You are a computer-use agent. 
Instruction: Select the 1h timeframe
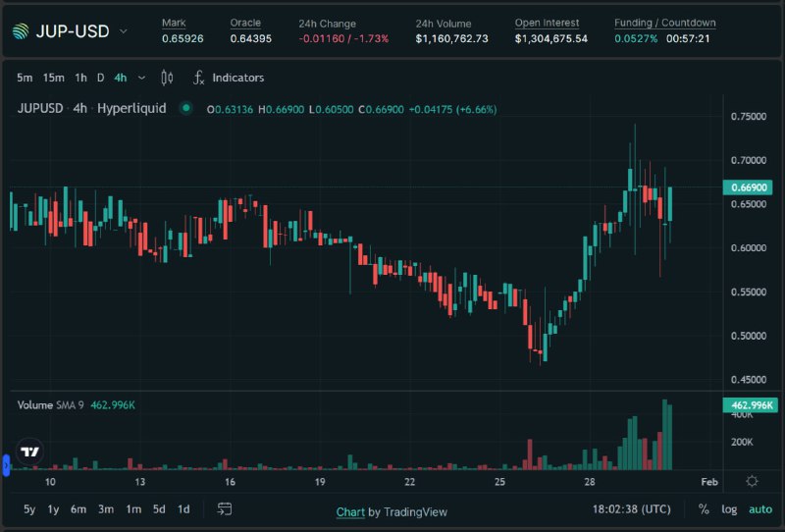80,78
